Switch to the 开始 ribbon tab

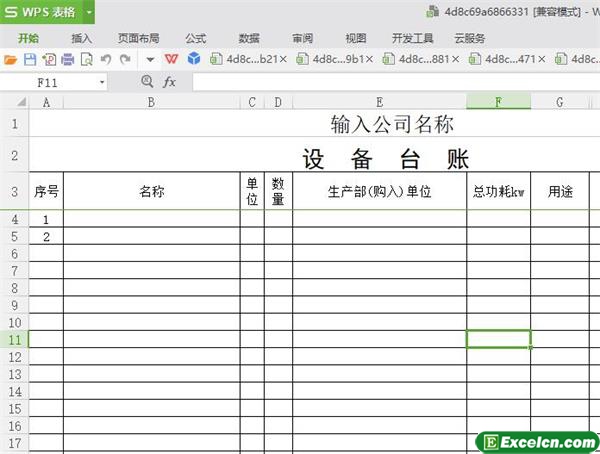point(29,38)
